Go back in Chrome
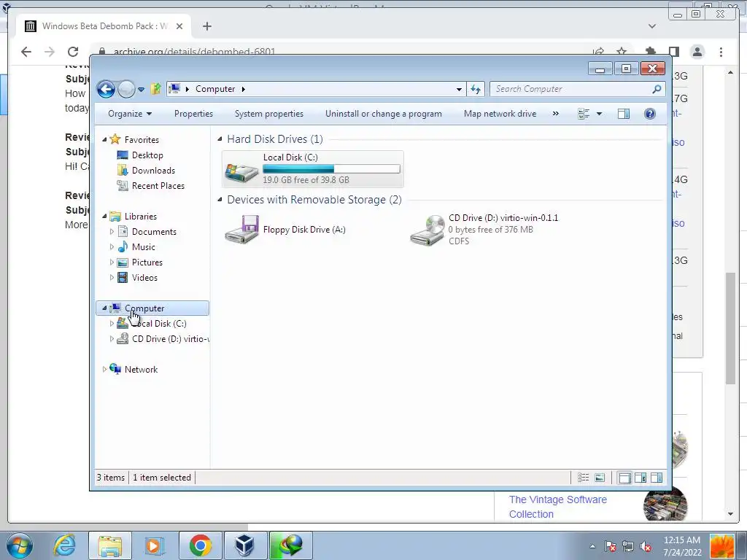This screenshot has height=560, width=747. click(x=26, y=52)
